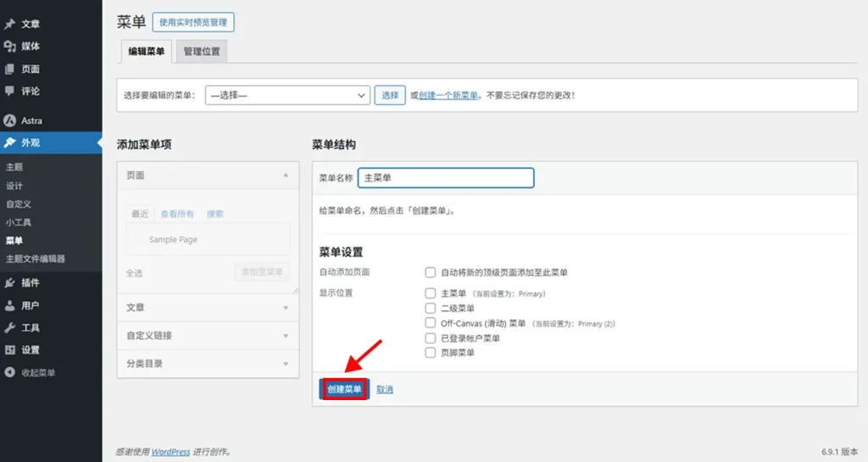Click the 取消 link
Screen dimensions: 868x462
tap(385, 390)
